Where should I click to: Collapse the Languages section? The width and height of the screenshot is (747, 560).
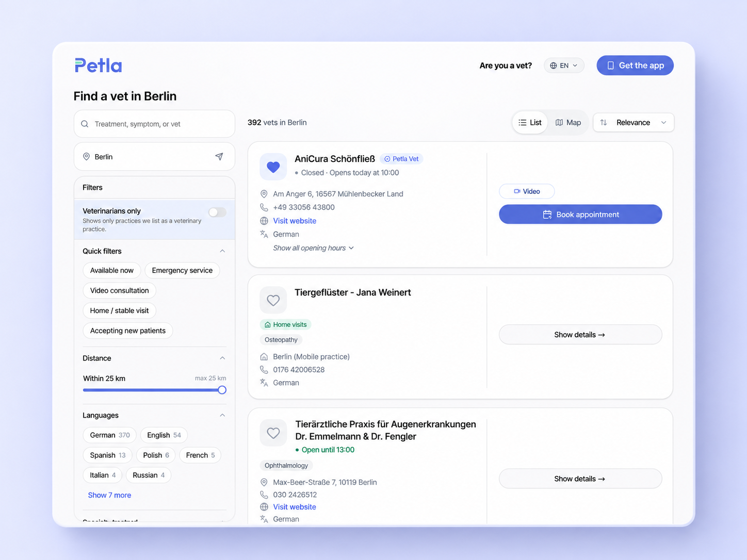pyautogui.click(x=222, y=415)
